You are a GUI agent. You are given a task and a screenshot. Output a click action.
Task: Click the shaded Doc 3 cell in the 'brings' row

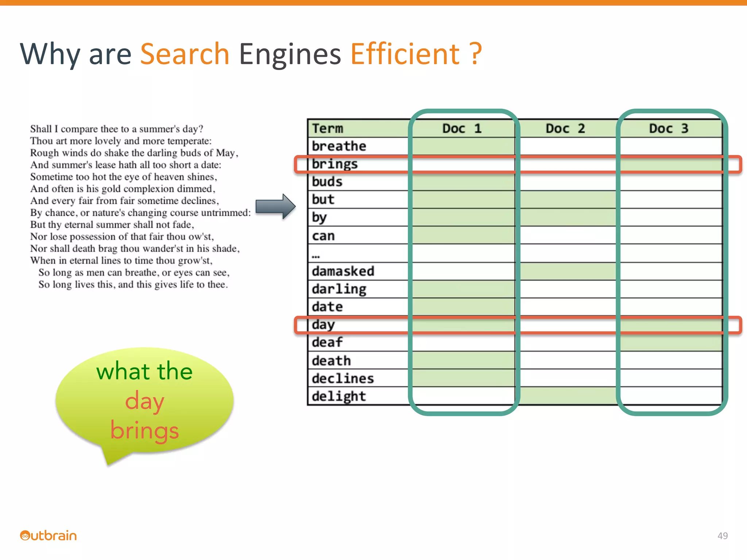pos(670,164)
